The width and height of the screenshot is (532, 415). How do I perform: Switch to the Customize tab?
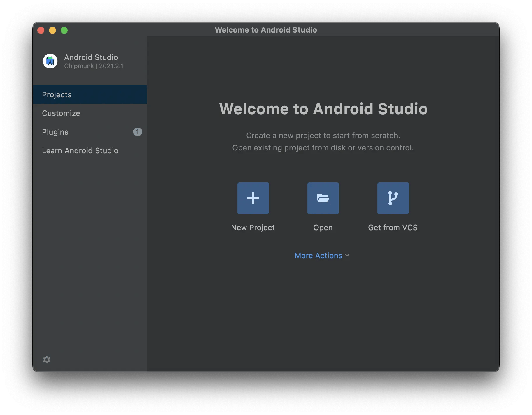point(90,113)
